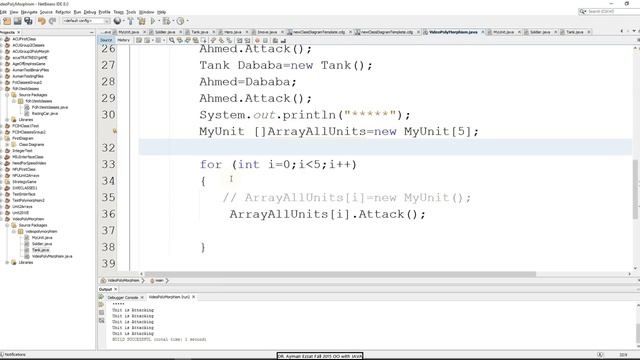Select the StrategyGame project
The height and width of the screenshot is (360, 640).
[24, 182]
